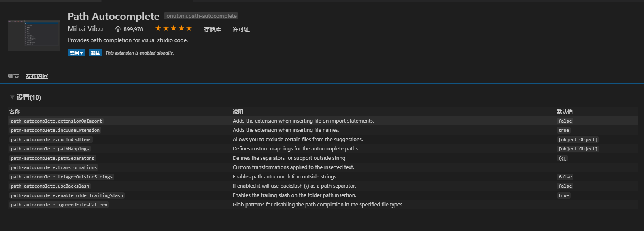
Task: Open the 禁用 disable dropdown button
Action: pyautogui.click(x=77, y=53)
